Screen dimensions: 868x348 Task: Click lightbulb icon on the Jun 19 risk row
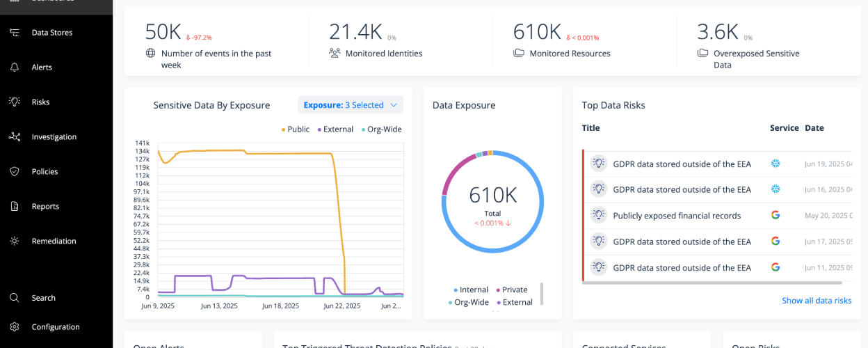pyautogui.click(x=598, y=164)
